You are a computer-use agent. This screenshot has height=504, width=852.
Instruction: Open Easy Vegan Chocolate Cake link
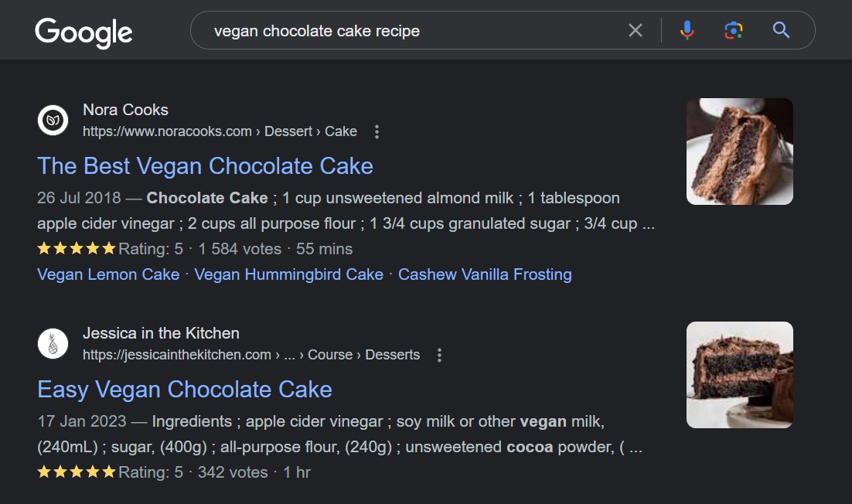[184, 389]
